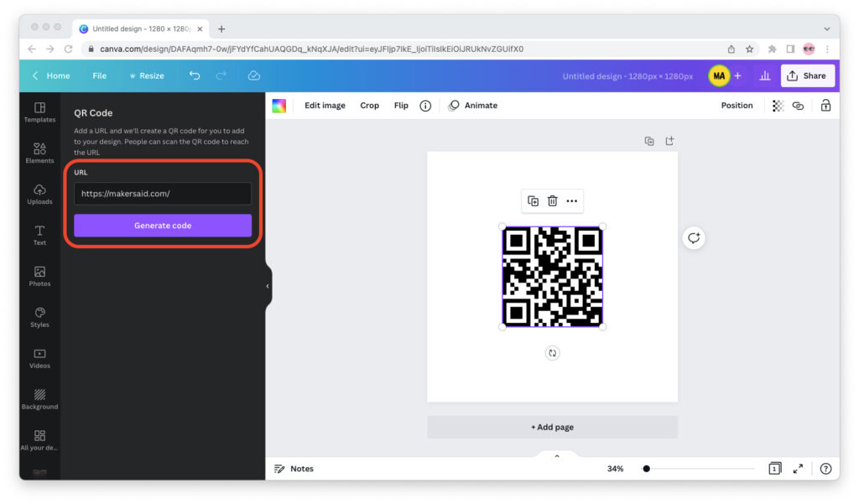Focus the URL input field

(x=163, y=194)
